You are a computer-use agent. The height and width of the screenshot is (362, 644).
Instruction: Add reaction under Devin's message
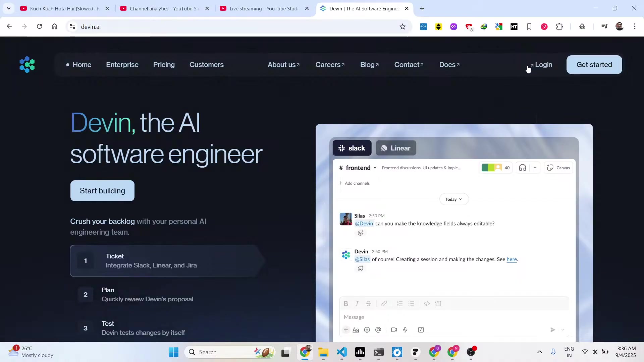[360, 268]
